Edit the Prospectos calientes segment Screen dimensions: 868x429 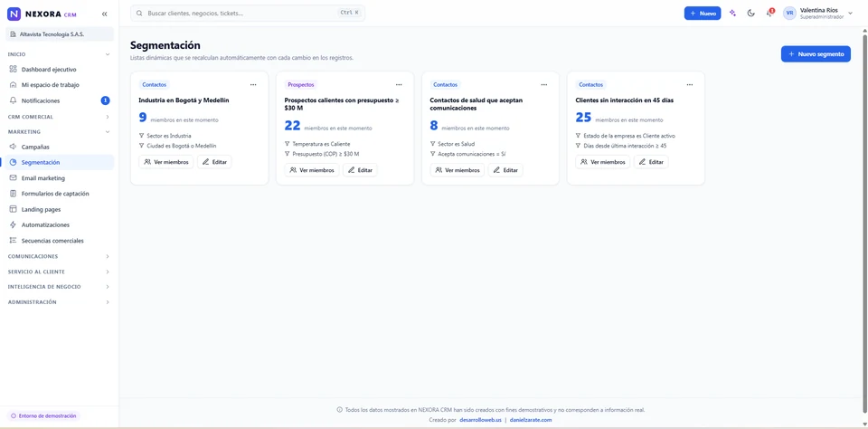click(x=360, y=170)
